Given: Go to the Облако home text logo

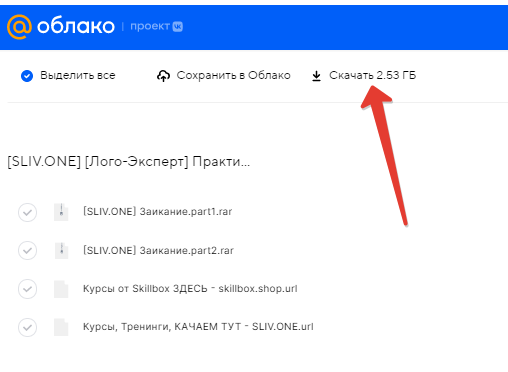Looking at the screenshot, I should [76, 26].
